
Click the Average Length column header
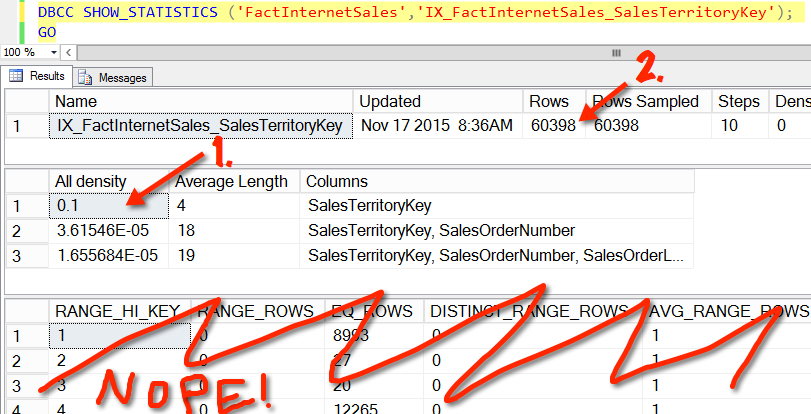[232, 181]
